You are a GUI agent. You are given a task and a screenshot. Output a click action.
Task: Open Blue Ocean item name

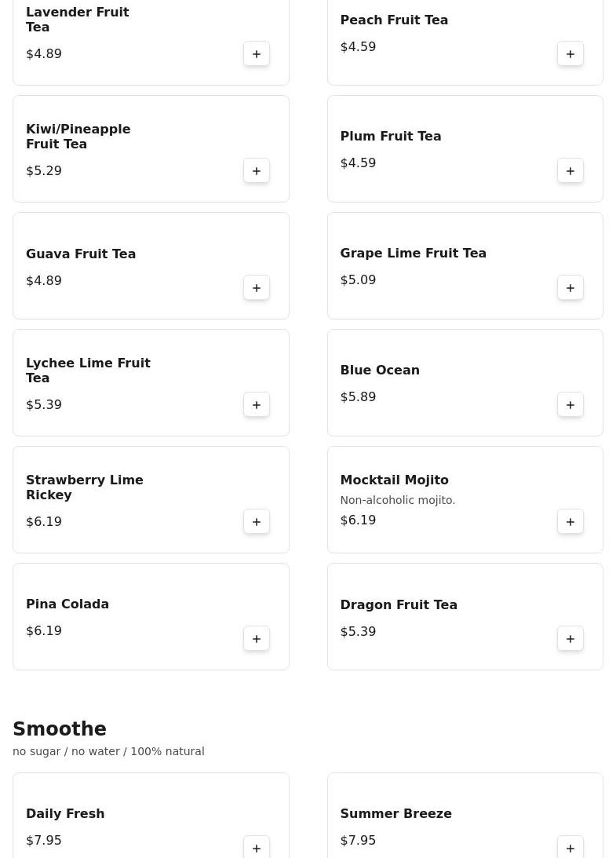380,370
